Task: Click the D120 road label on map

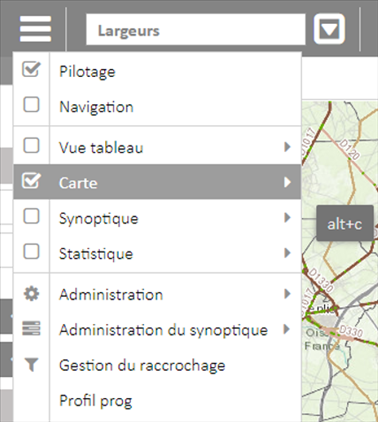Action: pos(349,149)
